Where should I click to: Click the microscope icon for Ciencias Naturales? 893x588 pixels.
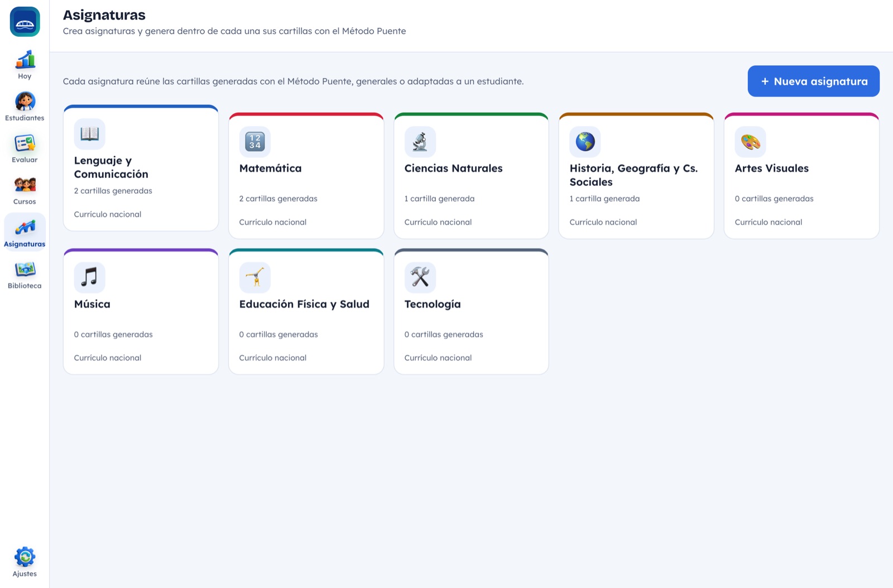point(420,142)
